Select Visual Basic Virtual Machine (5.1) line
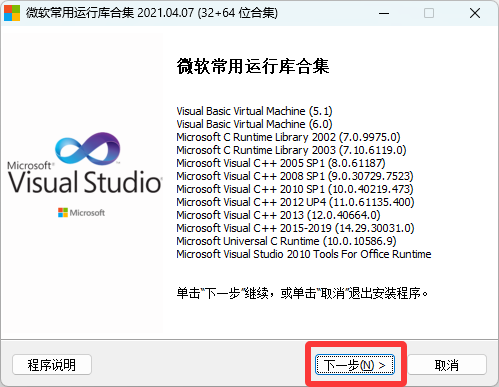The height and width of the screenshot is (387, 499). [x=254, y=111]
